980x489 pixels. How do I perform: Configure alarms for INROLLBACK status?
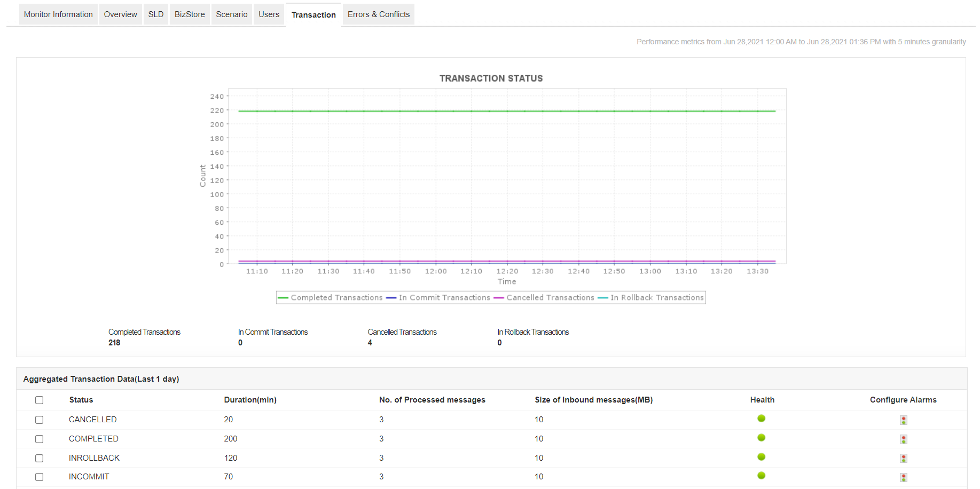pyautogui.click(x=903, y=458)
